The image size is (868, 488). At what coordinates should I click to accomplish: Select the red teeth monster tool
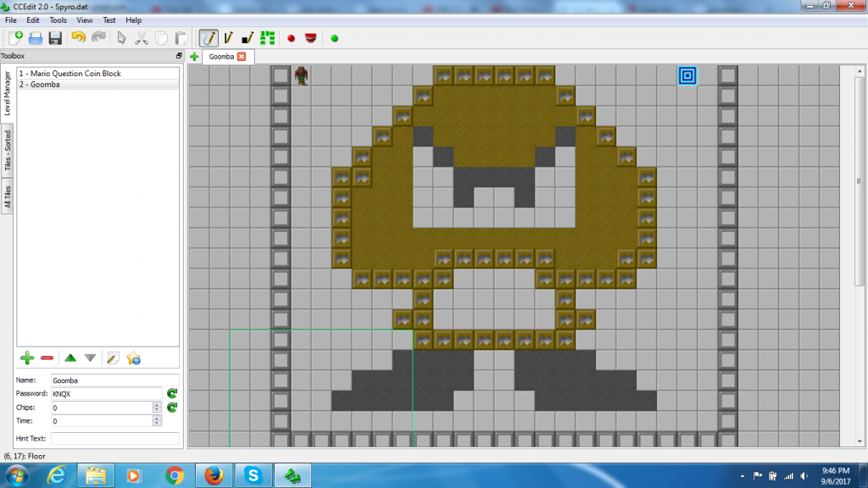point(310,37)
